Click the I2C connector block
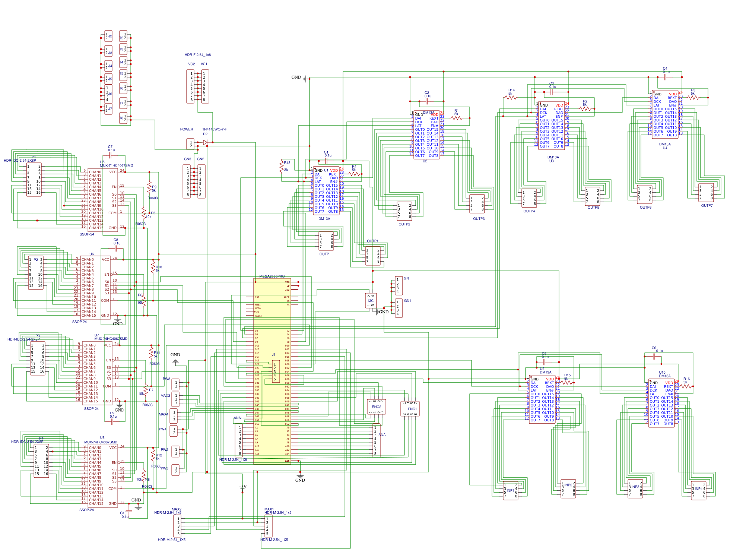Image resolution: width=746 pixels, height=560 pixels. [371, 301]
